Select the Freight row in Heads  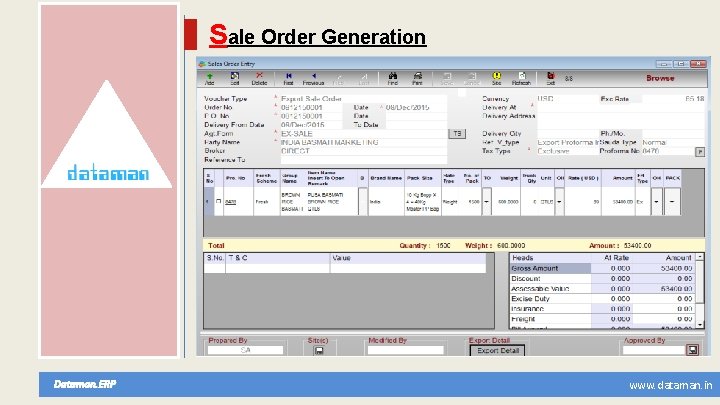(x=602, y=319)
